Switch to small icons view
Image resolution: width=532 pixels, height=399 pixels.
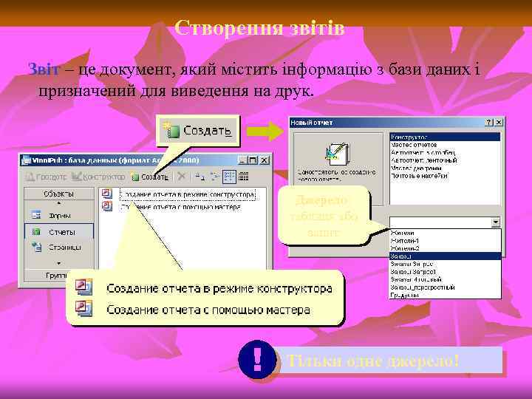(215, 177)
